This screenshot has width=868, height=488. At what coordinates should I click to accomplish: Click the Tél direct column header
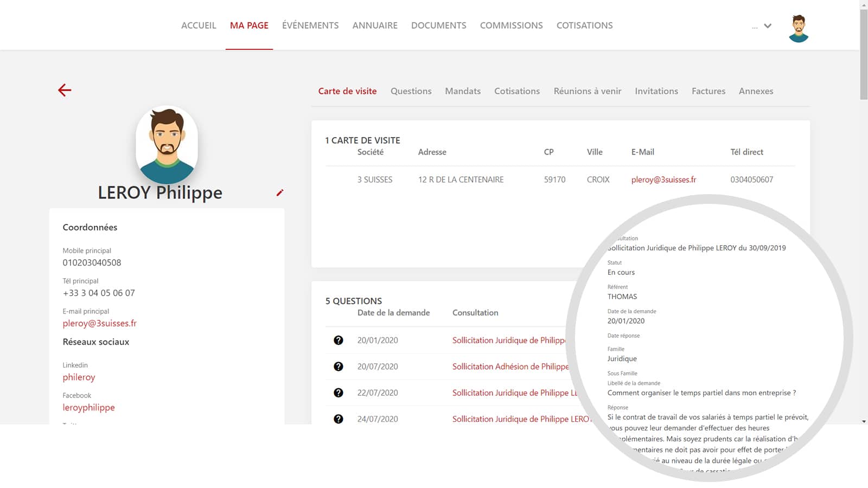pyautogui.click(x=746, y=152)
